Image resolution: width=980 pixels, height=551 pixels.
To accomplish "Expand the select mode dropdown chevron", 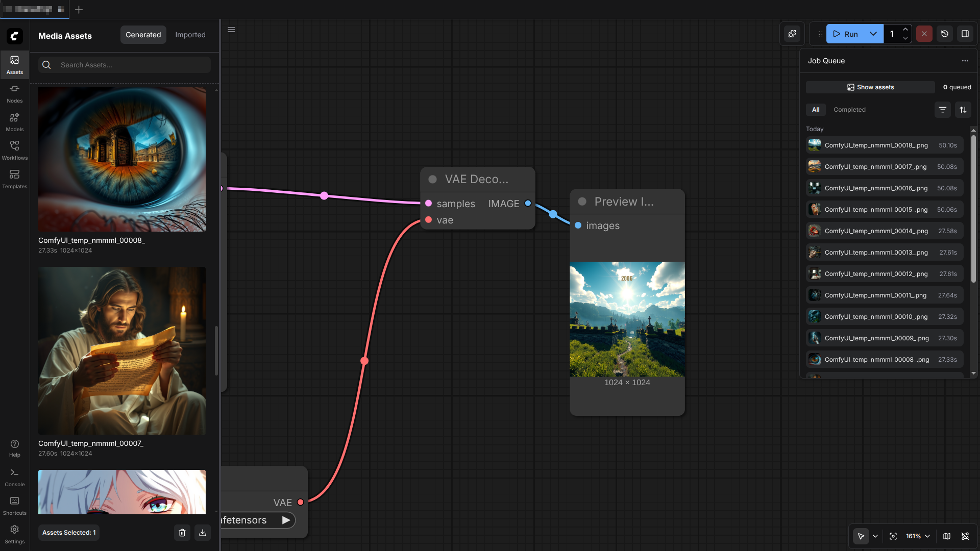I will pyautogui.click(x=875, y=536).
